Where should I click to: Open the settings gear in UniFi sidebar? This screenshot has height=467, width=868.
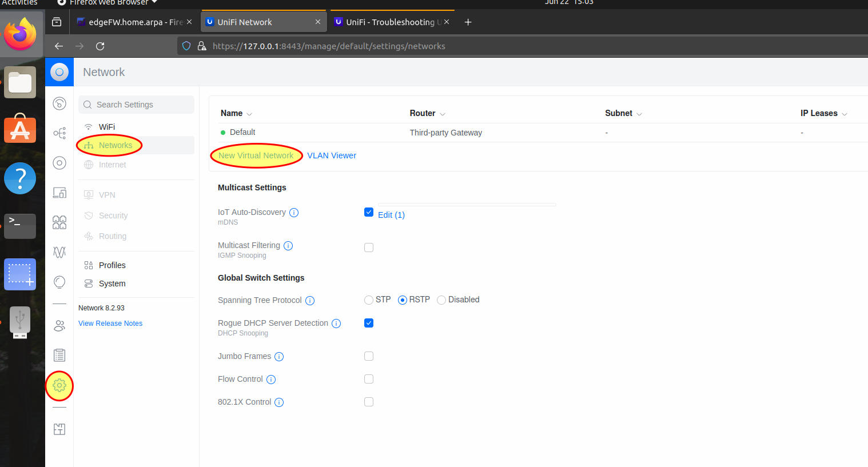pyautogui.click(x=59, y=386)
